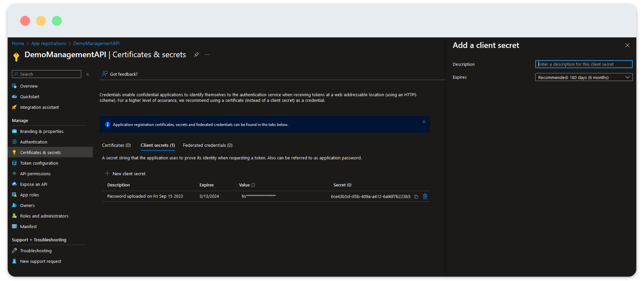Click the Integration assistant rocket icon
Image resolution: width=644 pixels, height=281 pixels.
pos(14,107)
